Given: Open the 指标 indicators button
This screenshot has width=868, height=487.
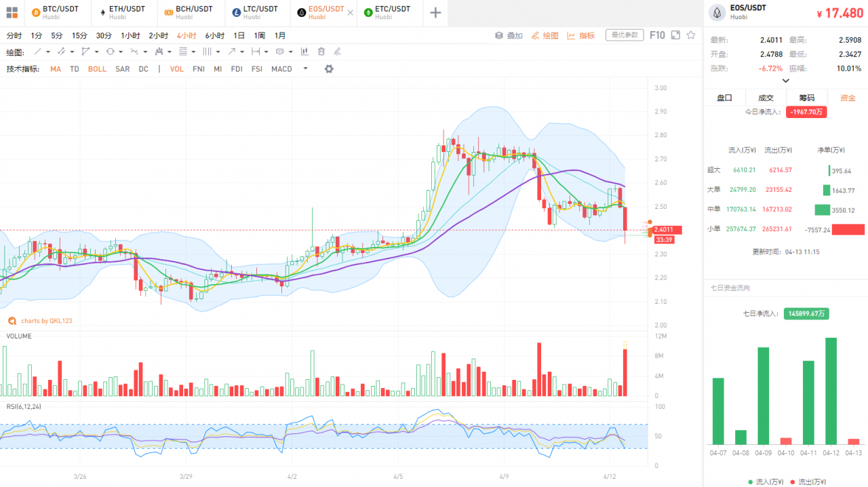Looking at the screenshot, I should coord(581,35).
